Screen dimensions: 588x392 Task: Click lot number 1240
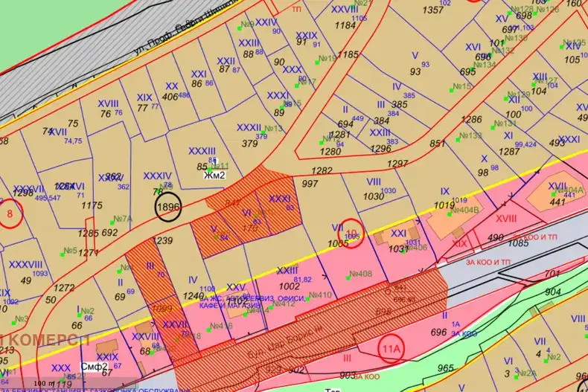194,296
